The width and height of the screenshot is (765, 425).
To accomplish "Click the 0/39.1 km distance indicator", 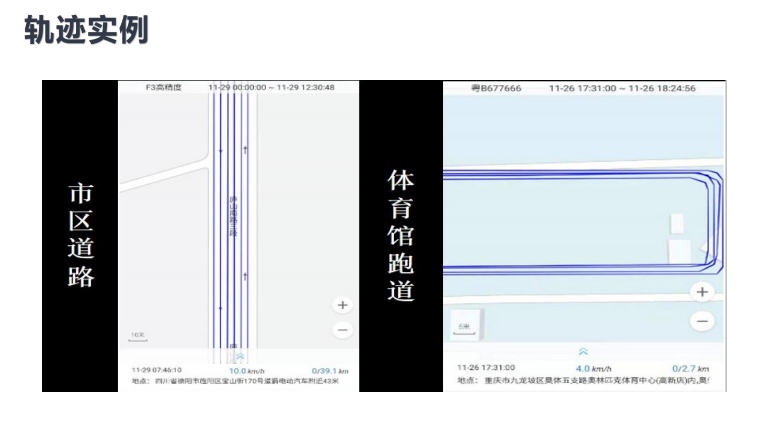I will pos(329,370).
